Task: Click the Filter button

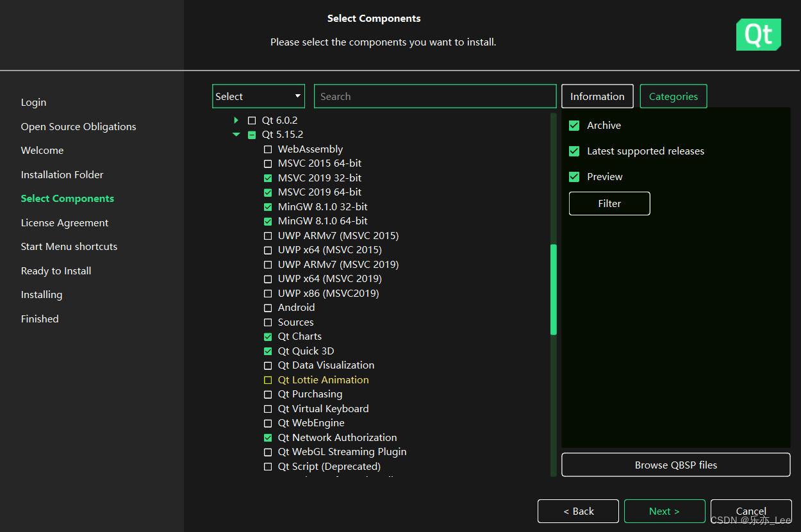Action: click(609, 203)
